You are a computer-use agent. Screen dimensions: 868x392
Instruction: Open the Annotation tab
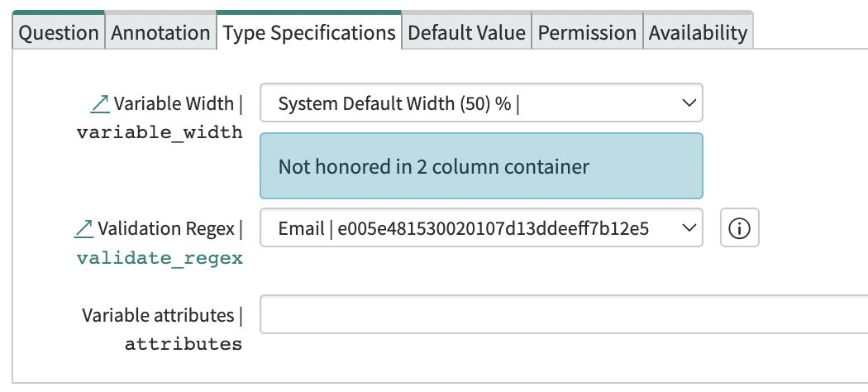pos(160,33)
